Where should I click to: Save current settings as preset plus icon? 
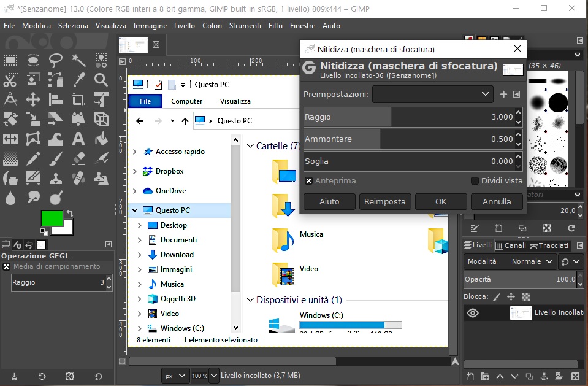click(503, 95)
